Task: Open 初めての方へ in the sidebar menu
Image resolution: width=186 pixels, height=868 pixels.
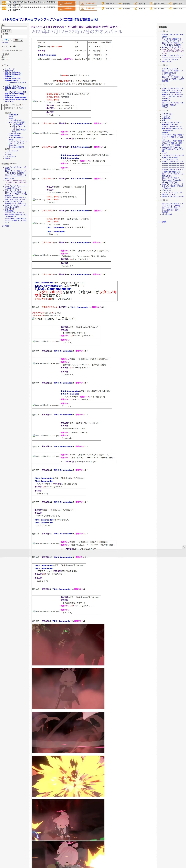Action: pyautogui.click(x=10, y=71)
